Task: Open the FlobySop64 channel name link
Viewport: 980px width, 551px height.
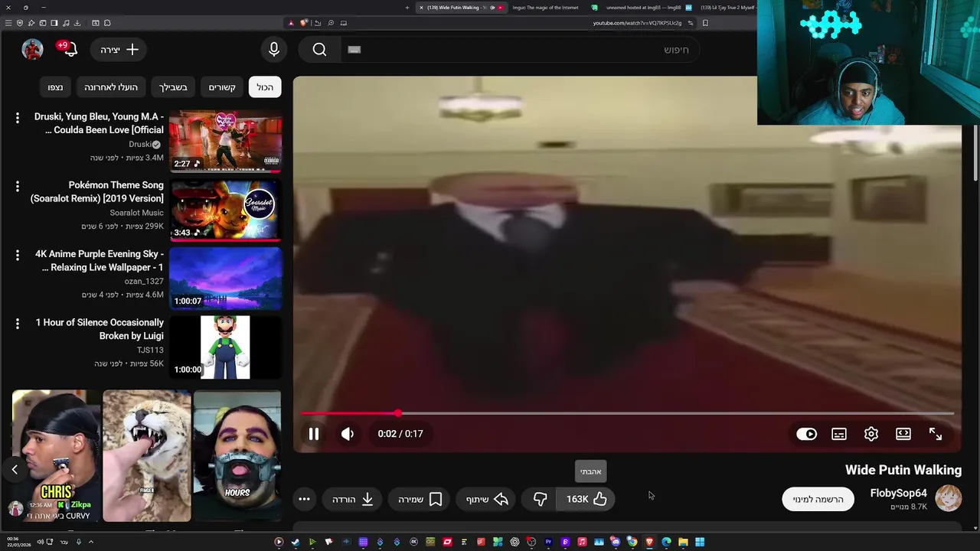Action: click(x=899, y=493)
